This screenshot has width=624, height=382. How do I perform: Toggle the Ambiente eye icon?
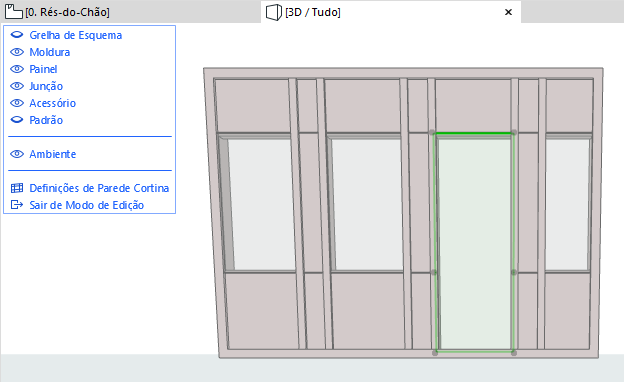[17, 154]
